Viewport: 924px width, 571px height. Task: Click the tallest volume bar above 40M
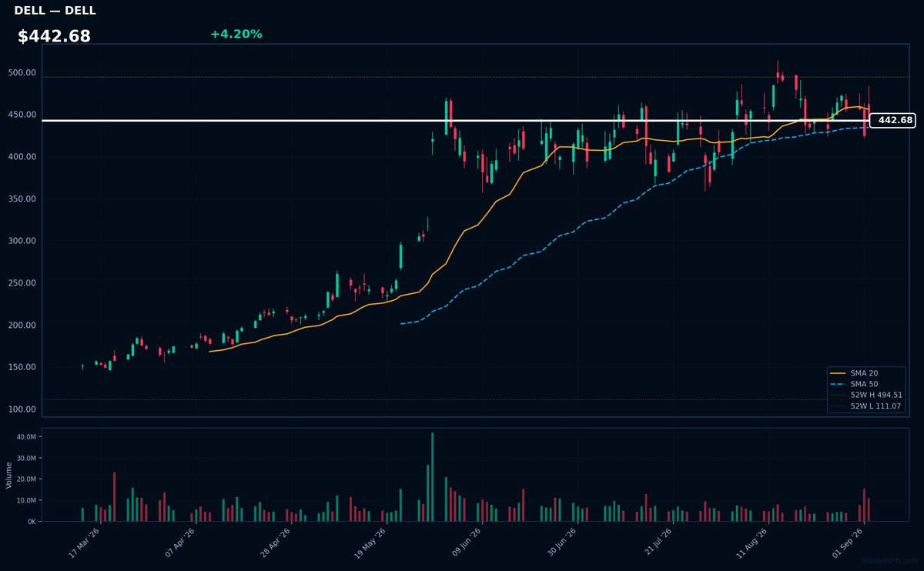[432, 477]
